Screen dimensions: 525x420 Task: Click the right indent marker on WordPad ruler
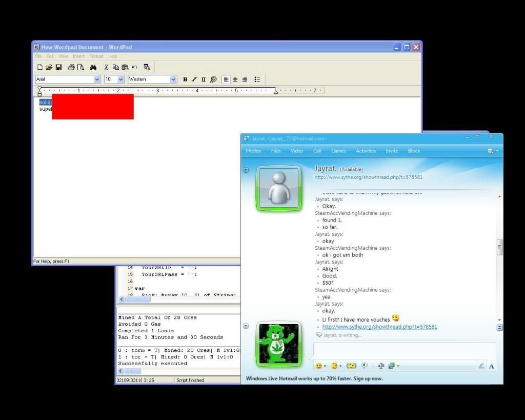tap(275, 91)
